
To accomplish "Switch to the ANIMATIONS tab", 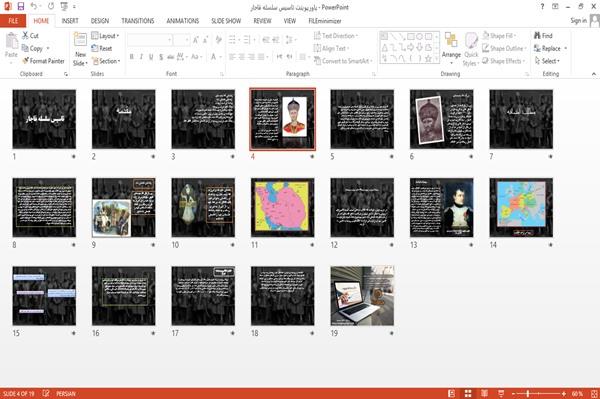I will coord(183,21).
